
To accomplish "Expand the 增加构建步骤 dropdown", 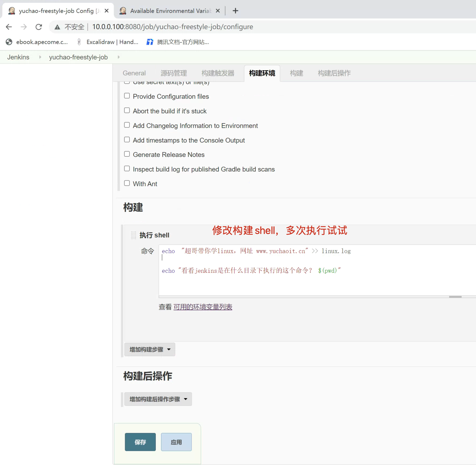I will click(150, 349).
